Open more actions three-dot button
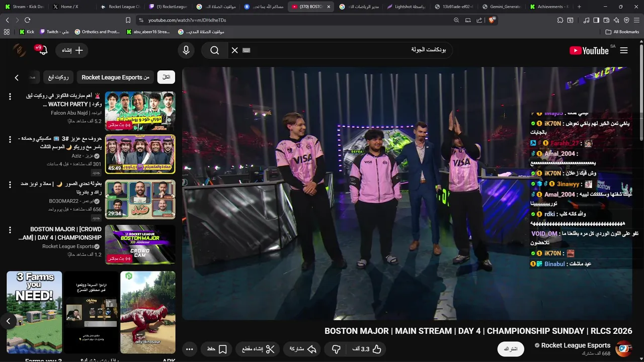 pyautogui.click(x=189, y=349)
